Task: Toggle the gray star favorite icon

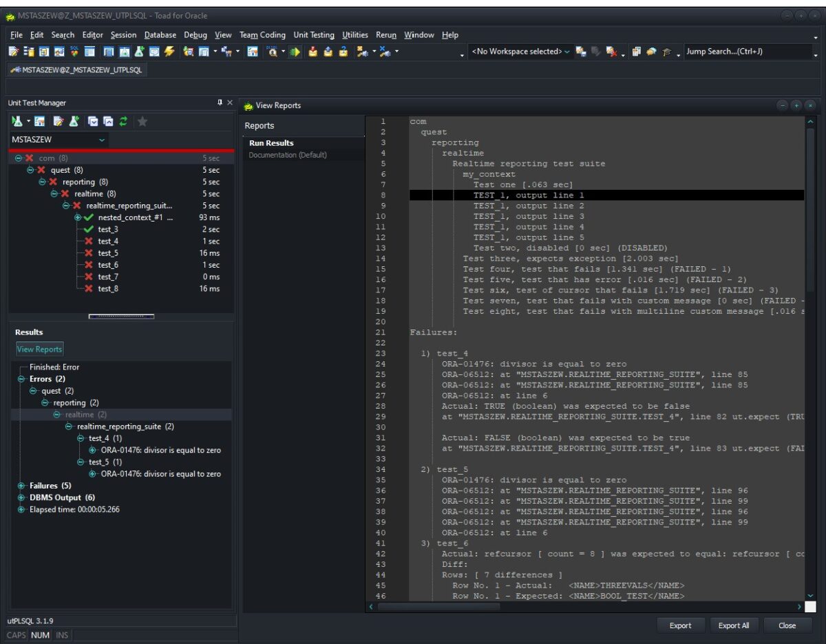Action: (x=142, y=122)
